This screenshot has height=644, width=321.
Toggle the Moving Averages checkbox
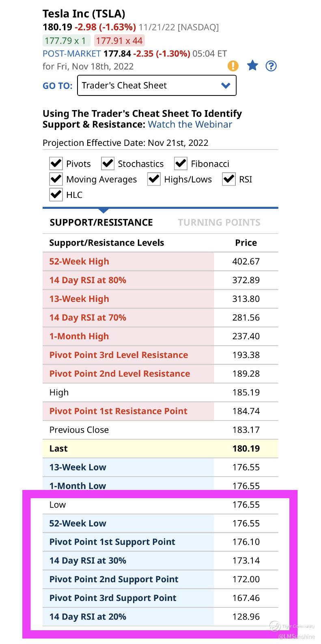click(56, 179)
